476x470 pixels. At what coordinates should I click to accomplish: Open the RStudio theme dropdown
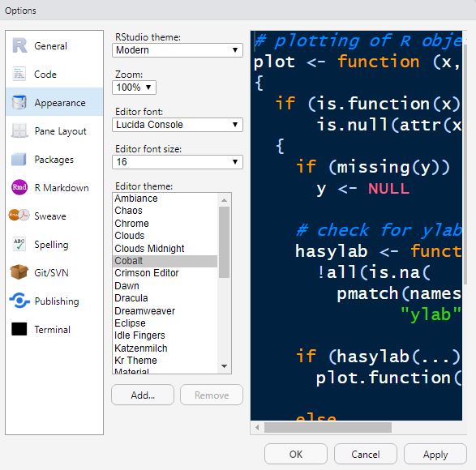(178, 50)
